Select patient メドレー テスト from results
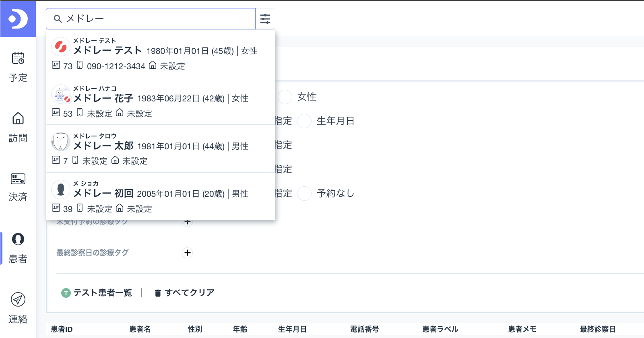Screen dimensions: 644x338 click(x=161, y=54)
